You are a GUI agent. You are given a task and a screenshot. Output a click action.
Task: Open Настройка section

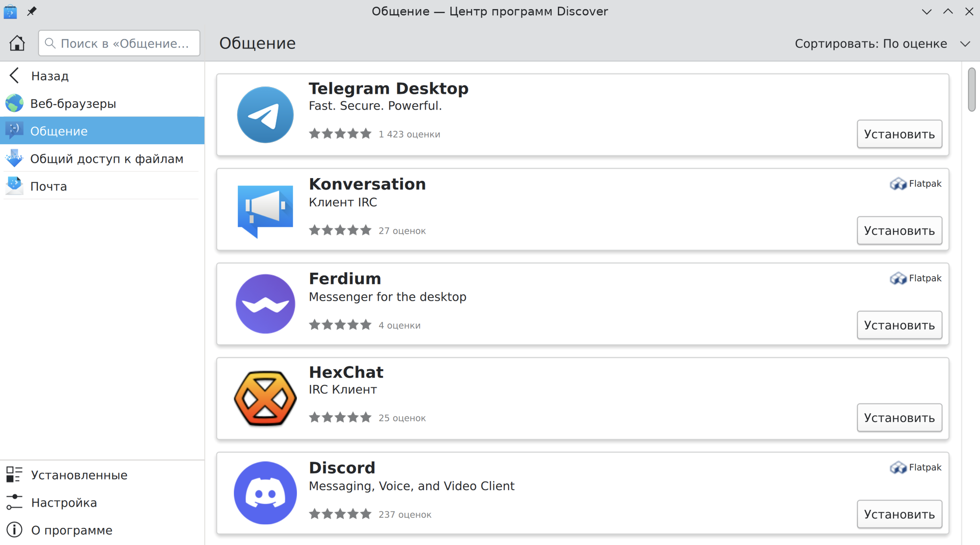(x=102, y=502)
